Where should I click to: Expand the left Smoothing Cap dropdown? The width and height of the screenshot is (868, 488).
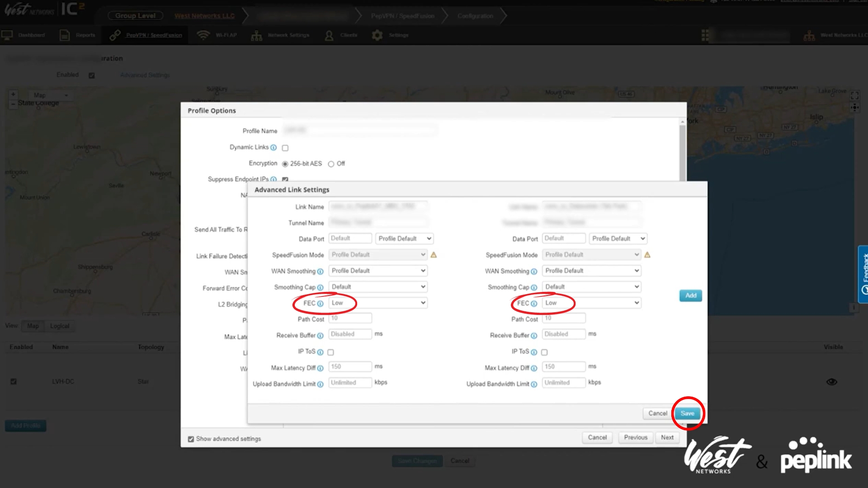pos(378,287)
